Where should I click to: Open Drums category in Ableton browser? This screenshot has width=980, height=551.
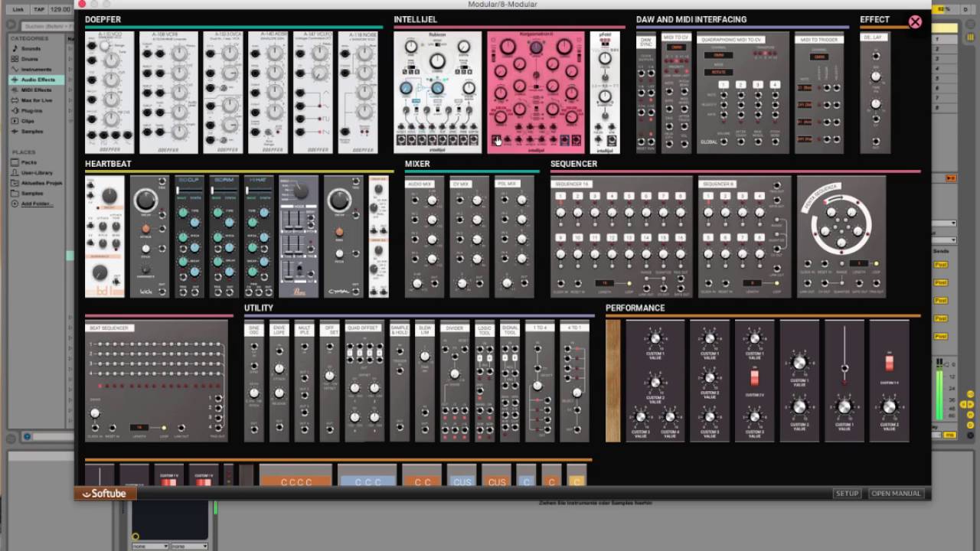click(30, 59)
